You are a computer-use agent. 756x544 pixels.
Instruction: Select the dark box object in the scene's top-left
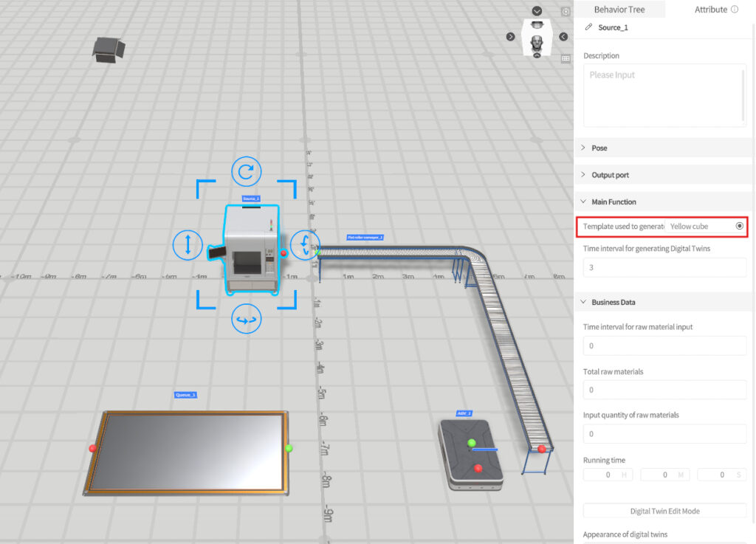tap(109, 49)
